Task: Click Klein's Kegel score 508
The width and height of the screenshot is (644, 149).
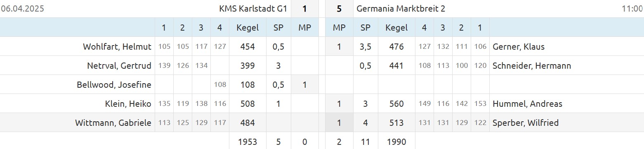Action: point(248,104)
